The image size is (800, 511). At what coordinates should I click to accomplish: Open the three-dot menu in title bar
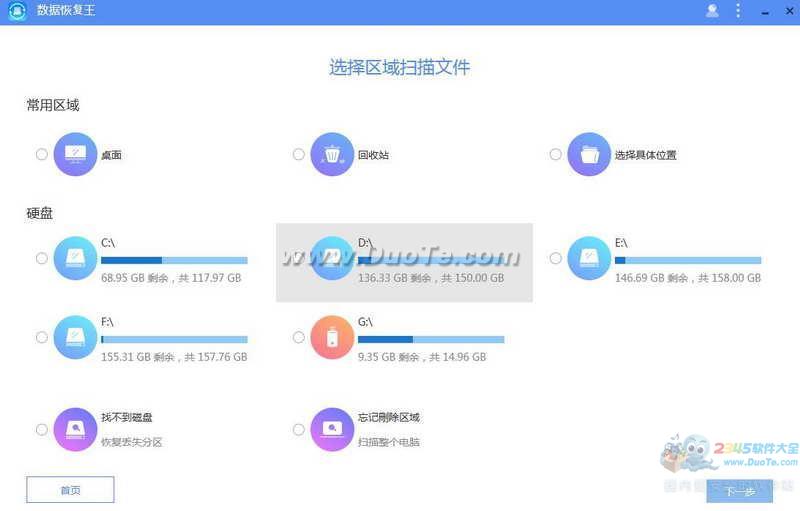tap(738, 11)
